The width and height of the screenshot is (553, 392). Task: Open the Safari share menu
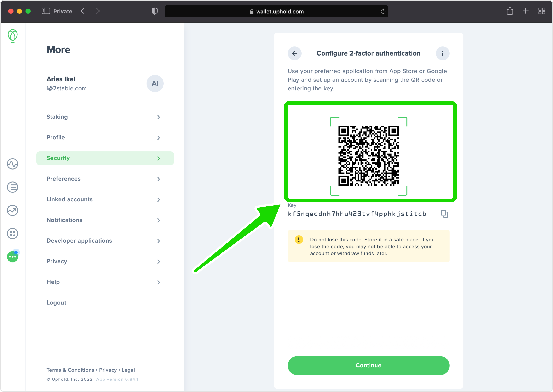(510, 11)
